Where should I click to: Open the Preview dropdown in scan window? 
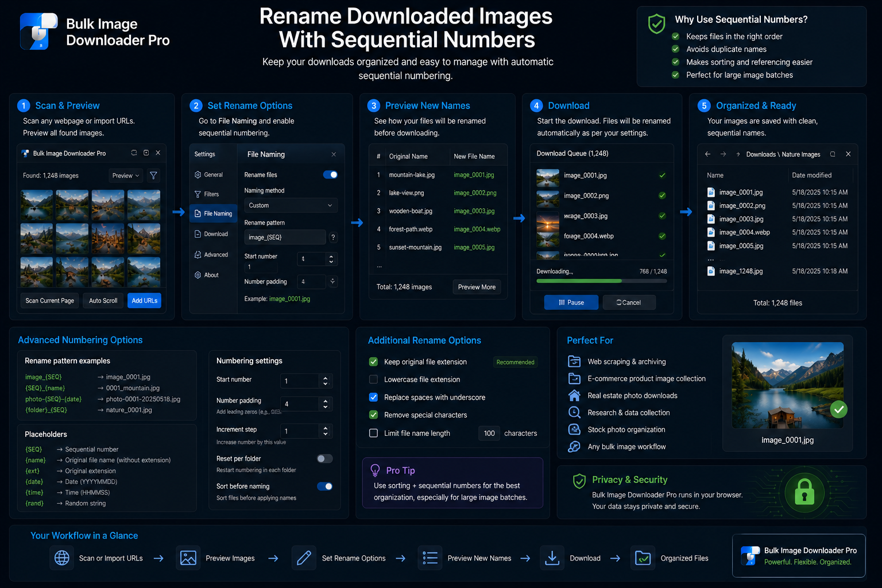pyautogui.click(x=126, y=176)
